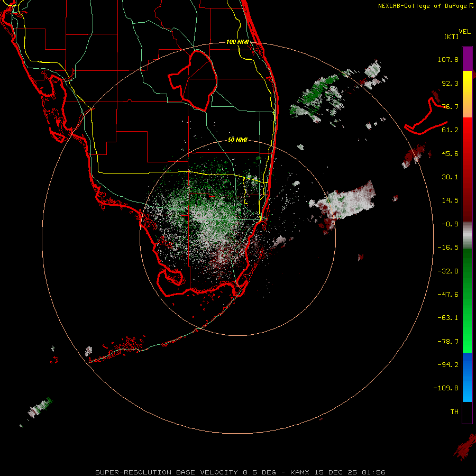Click the 50 NMI range ring label

click(237, 140)
